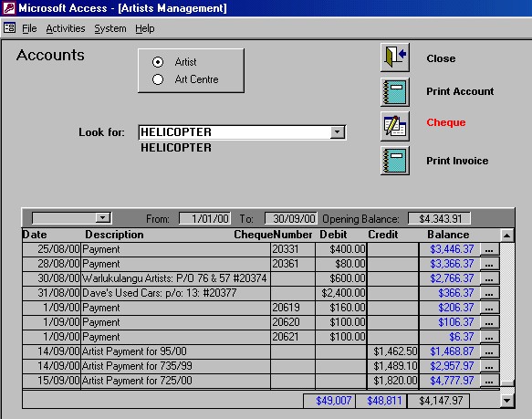Click the Close door icon button
Viewport: 532px width, 419px height.
[x=394, y=57]
